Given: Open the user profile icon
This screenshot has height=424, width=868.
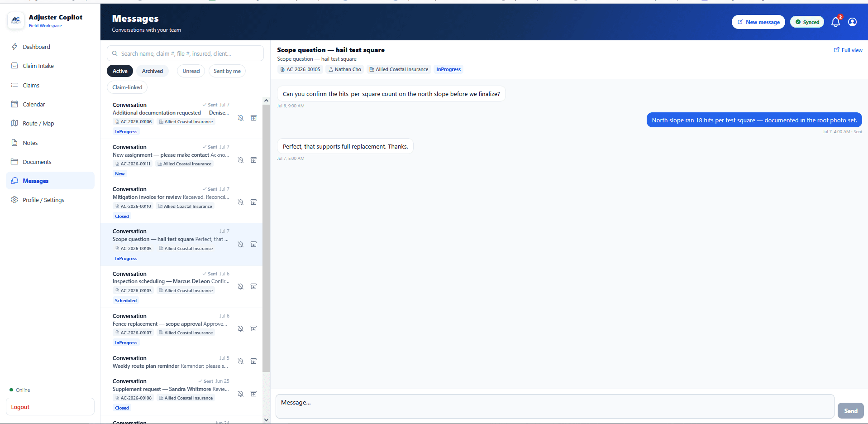Looking at the screenshot, I should 852,22.
